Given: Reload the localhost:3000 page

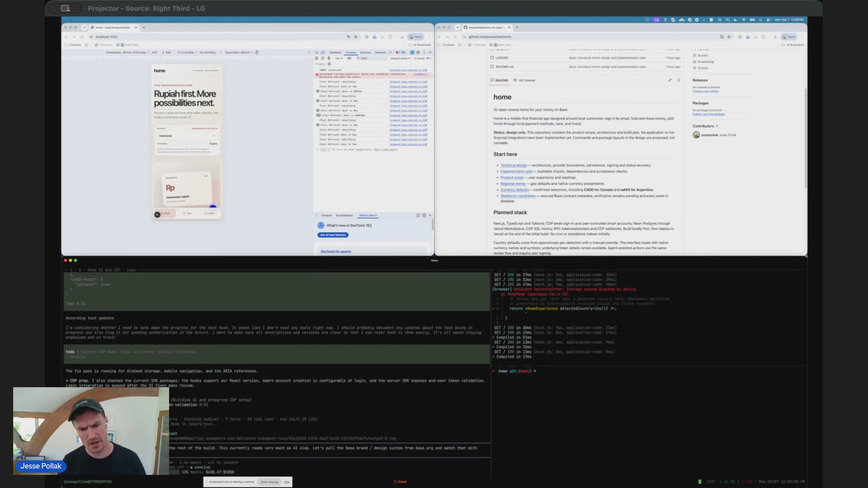Looking at the screenshot, I should [82, 37].
